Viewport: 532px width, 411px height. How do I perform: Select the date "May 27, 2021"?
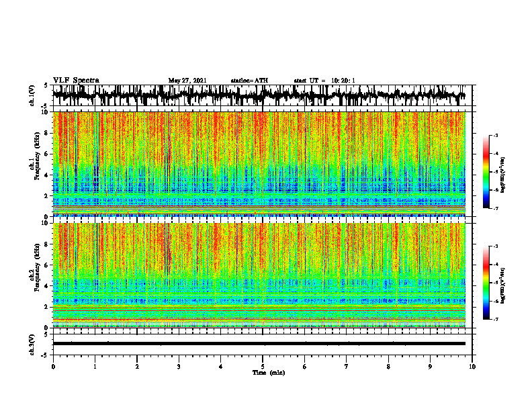pos(187,81)
